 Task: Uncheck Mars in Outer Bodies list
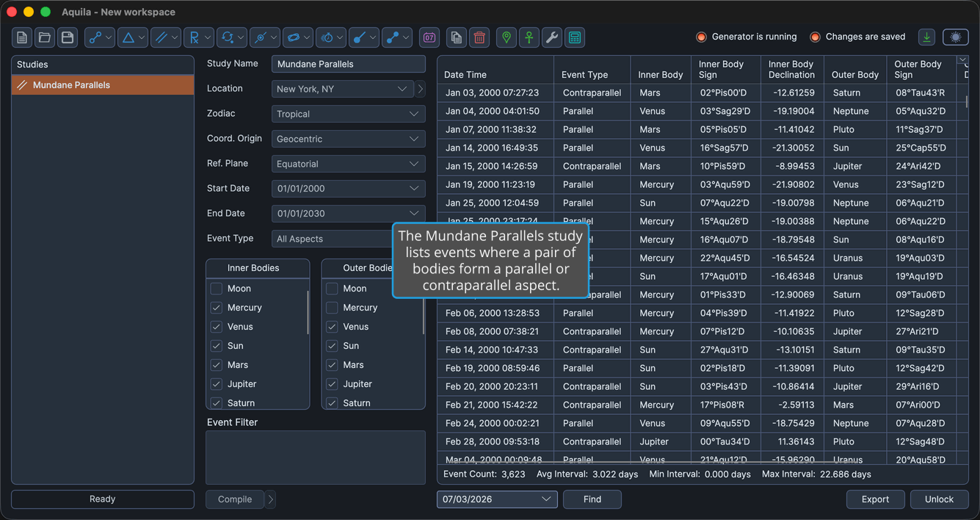coord(332,365)
